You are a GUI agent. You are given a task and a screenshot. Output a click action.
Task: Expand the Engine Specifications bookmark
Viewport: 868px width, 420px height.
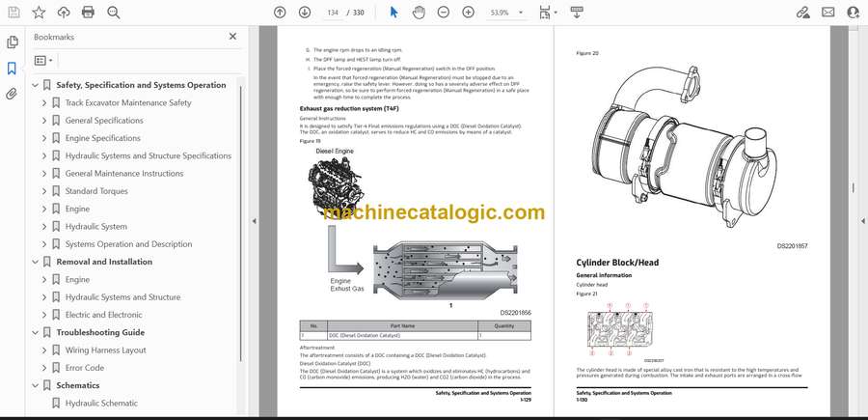(44, 138)
